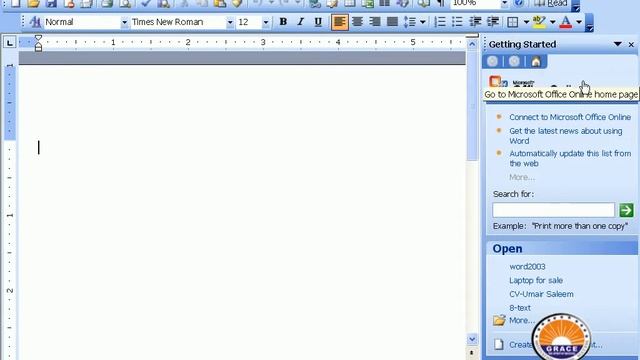Open the Getting Started pane menu arrow
Image resolution: width=640 pixels, height=360 pixels.
(x=618, y=44)
